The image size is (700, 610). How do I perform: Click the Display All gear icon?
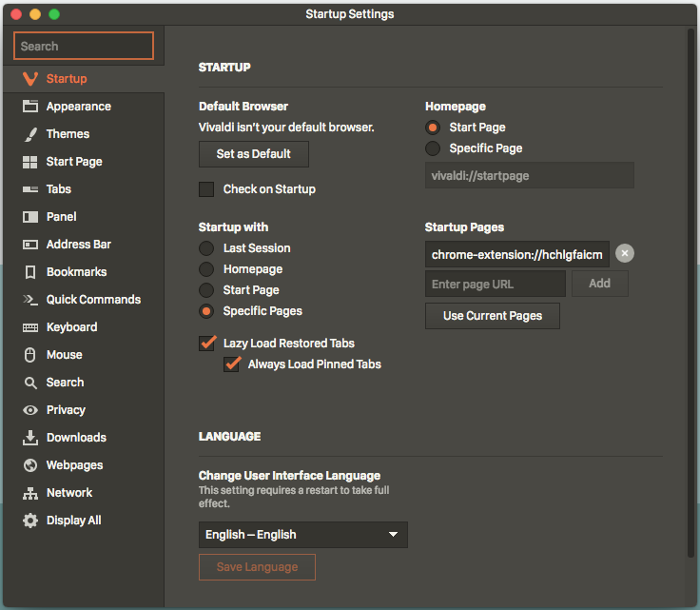click(x=30, y=521)
